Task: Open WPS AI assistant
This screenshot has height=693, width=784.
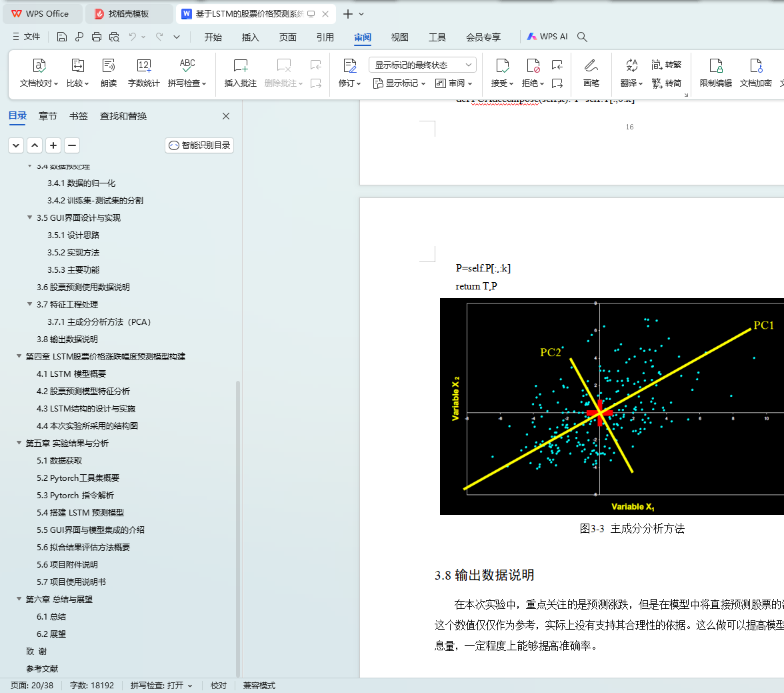Action: [x=547, y=37]
